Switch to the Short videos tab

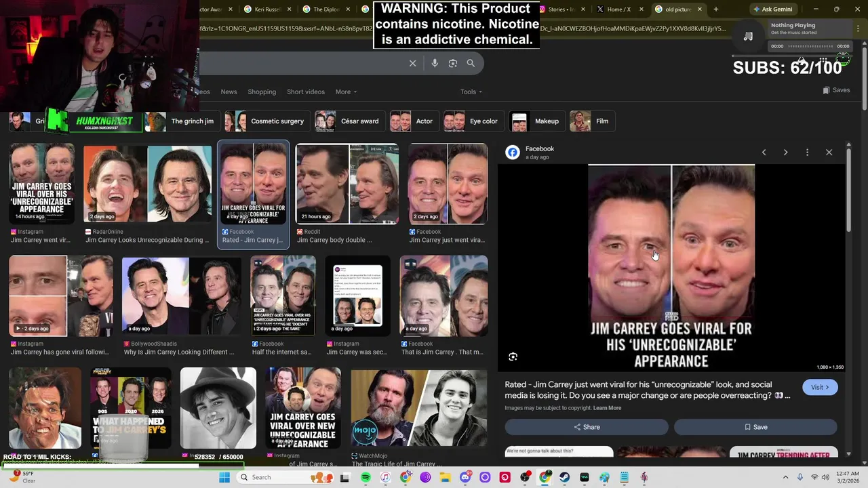point(305,91)
